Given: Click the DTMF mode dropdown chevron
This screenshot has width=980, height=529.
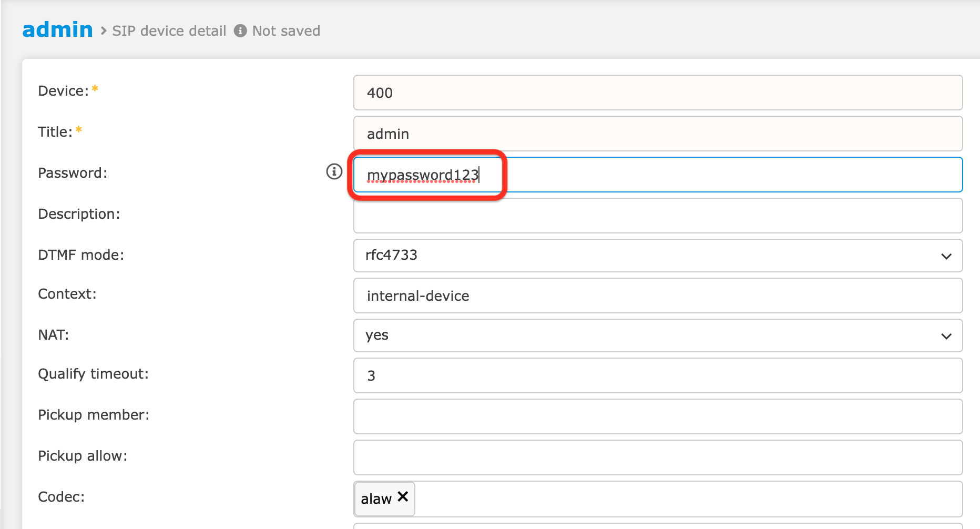Looking at the screenshot, I should click(946, 256).
